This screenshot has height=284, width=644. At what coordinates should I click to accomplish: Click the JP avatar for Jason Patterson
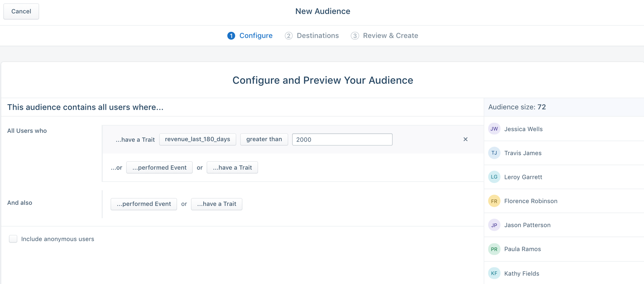pos(494,225)
